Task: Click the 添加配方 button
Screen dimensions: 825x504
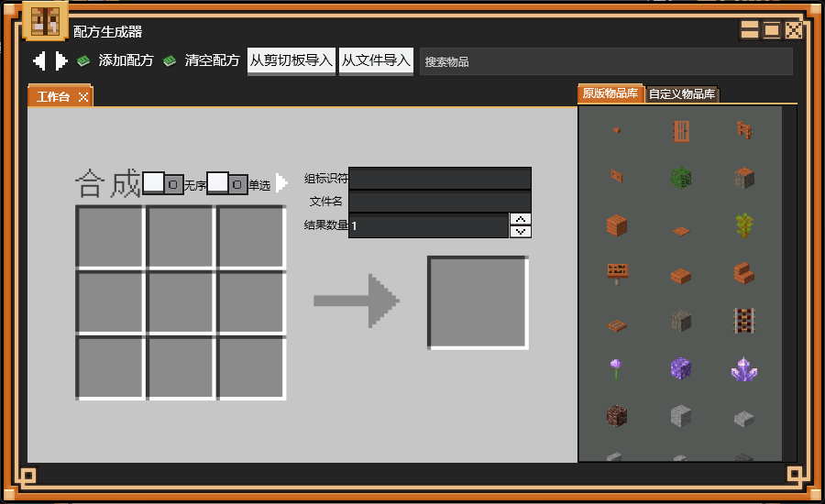Action: [115, 60]
